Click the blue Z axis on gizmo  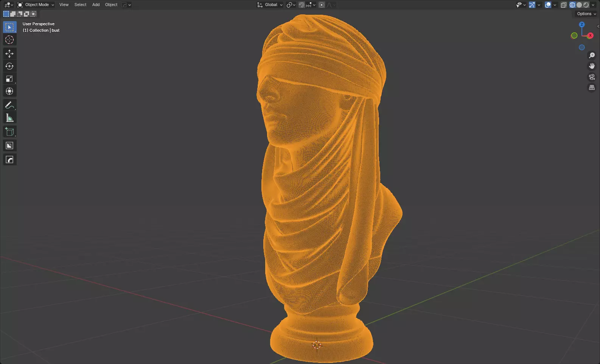pos(582,24)
